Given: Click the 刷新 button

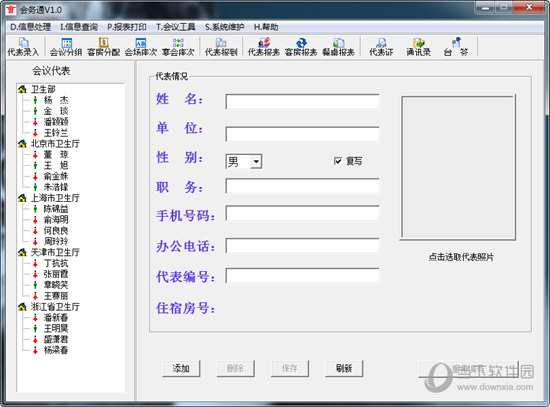Looking at the screenshot, I should (344, 368).
